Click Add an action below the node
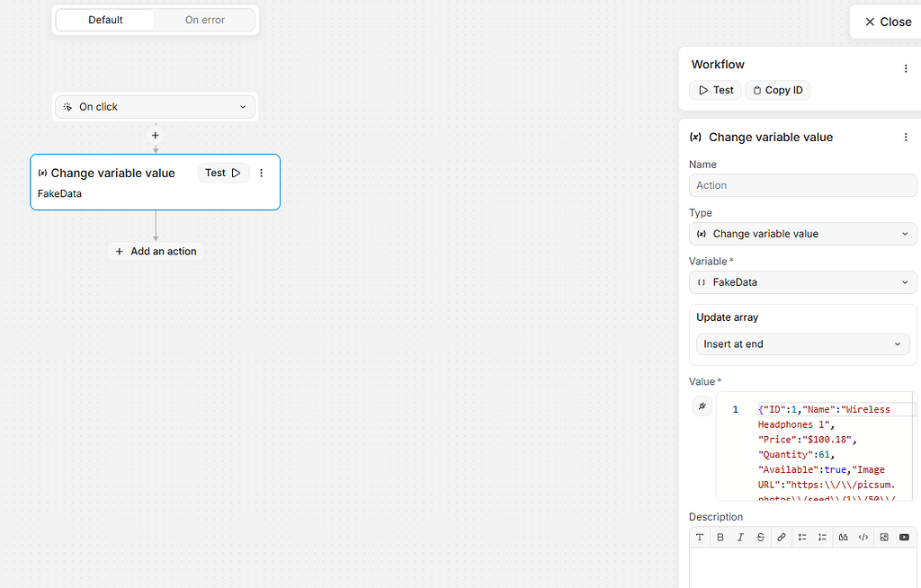The width and height of the screenshot is (921, 588). pyautogui.click(x=155, y=251)
